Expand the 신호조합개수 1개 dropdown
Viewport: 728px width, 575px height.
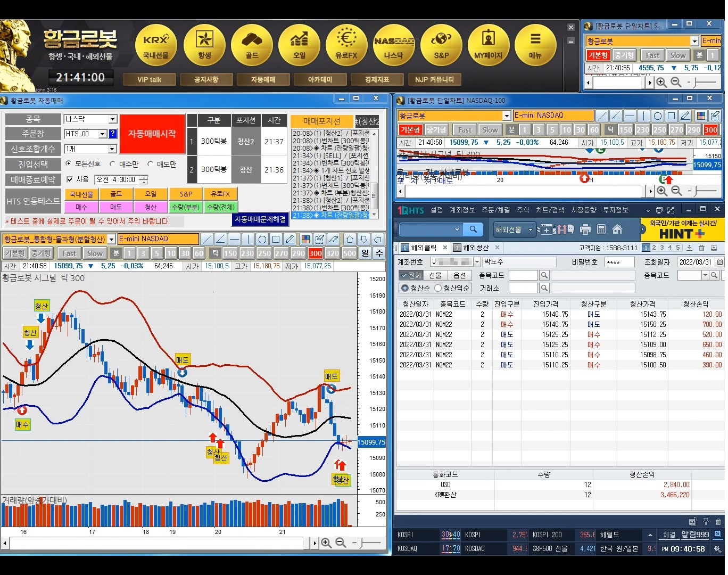click(112, 149)
